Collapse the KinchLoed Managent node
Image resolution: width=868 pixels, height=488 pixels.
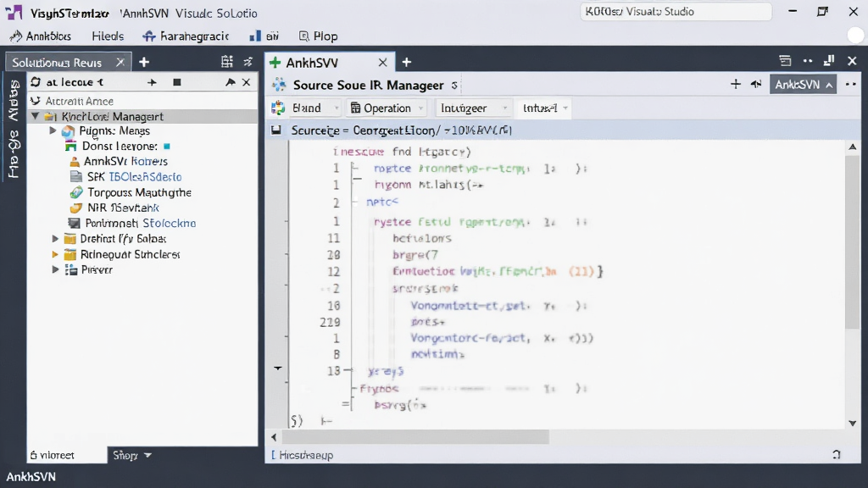(x=36, y=116)
